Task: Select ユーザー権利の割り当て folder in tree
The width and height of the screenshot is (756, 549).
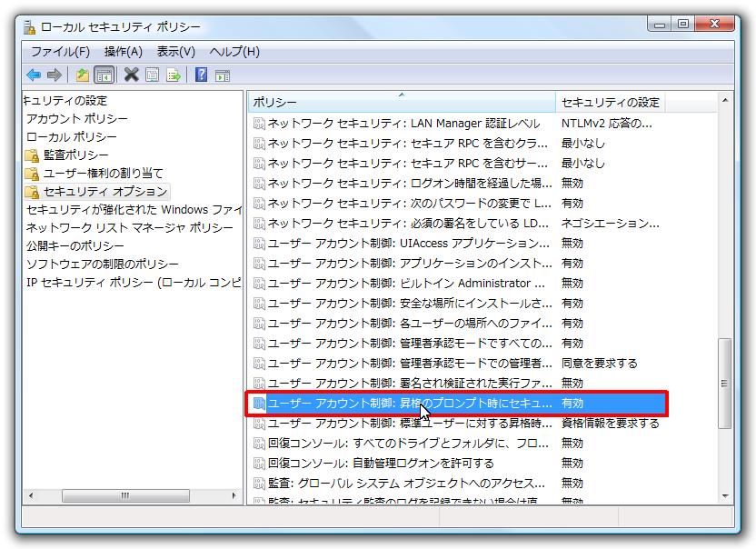Action: (x=103, y=174)
